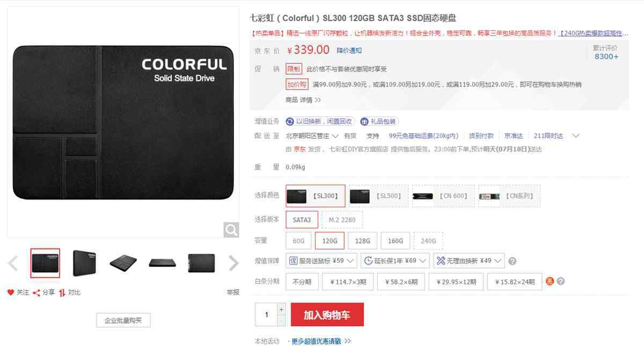Viewport: 644px width, 346px height.
Task: Show next thumbnails with right arrow
Action: point(233,263)
